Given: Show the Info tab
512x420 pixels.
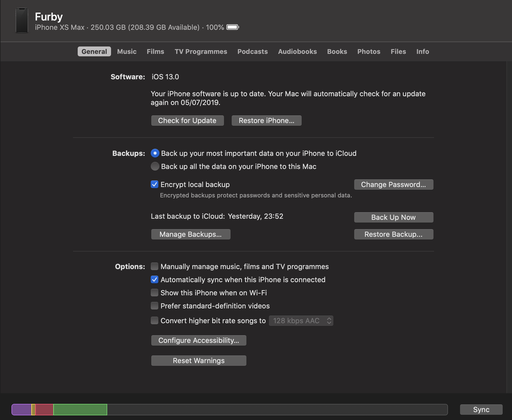Looking at the screenshot, I should tap(423, 51).
